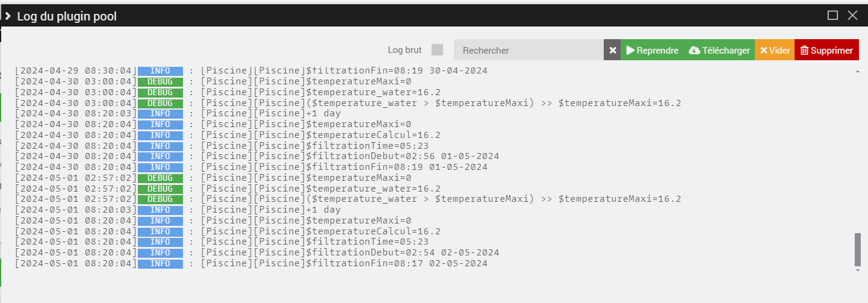Image resolution: width=868 pixels, height=303 pixels.
Task: Click the log scrollbar up arrow
Action: pyautogui.click(x=858, y=71)
